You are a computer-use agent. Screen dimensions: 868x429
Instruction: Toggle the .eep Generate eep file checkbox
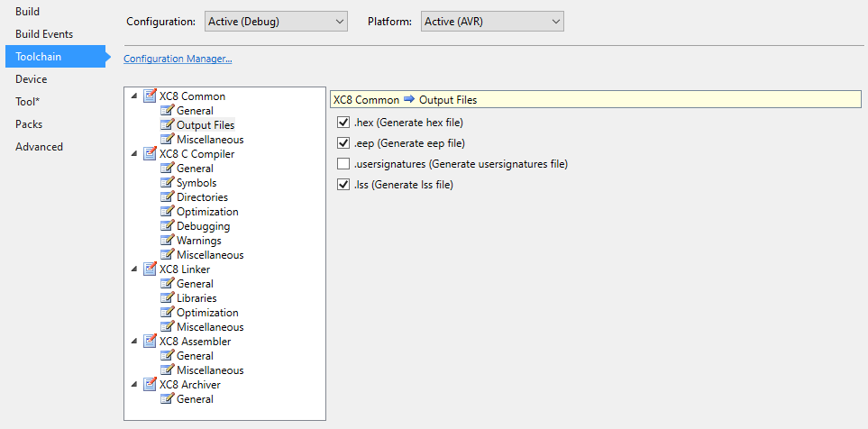[343, 143]
